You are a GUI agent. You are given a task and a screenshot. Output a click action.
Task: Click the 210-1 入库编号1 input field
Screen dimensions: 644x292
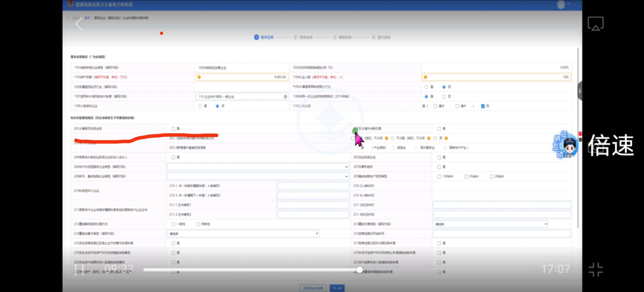pyautogui.click(x=313, y=186)
